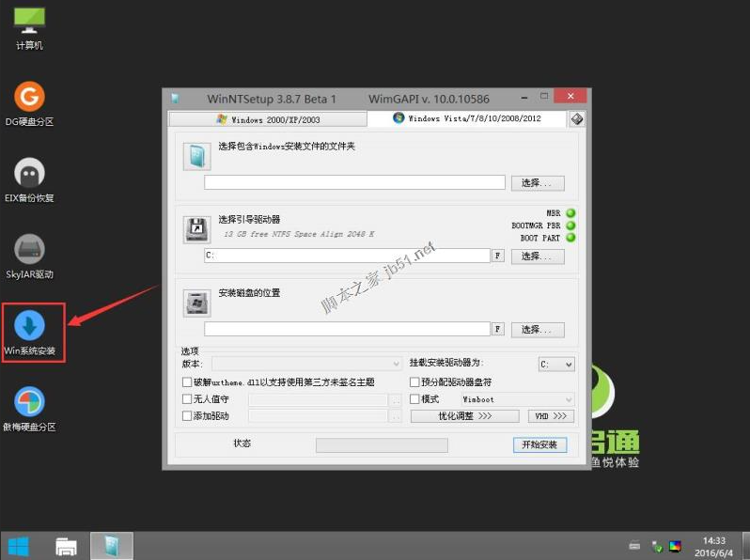Image resolution: width=750 pixels, height=560 pixels.
Task: Click 开始安装 button
Action: point(540,444)
